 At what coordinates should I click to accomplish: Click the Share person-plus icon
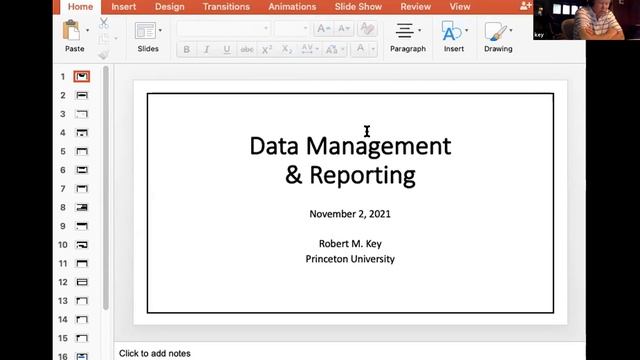pos(526,6)
